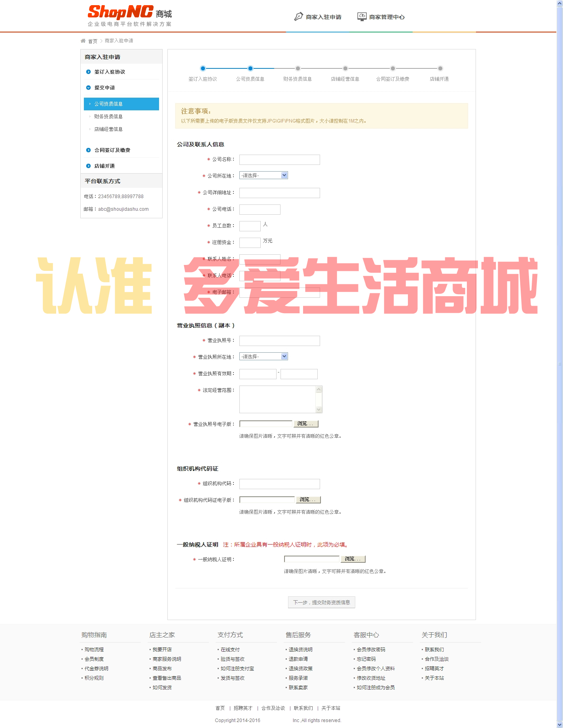Open the 退换货说明 footer link
Image resolution: width=563 pixels, height=728 pixels.
301,649
